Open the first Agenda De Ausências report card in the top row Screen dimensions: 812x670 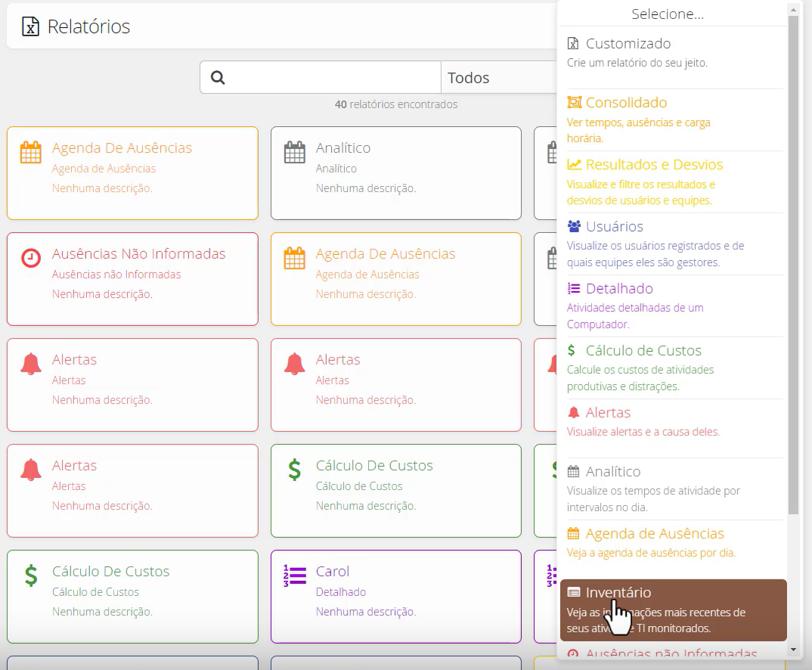(x=132, y=173)
